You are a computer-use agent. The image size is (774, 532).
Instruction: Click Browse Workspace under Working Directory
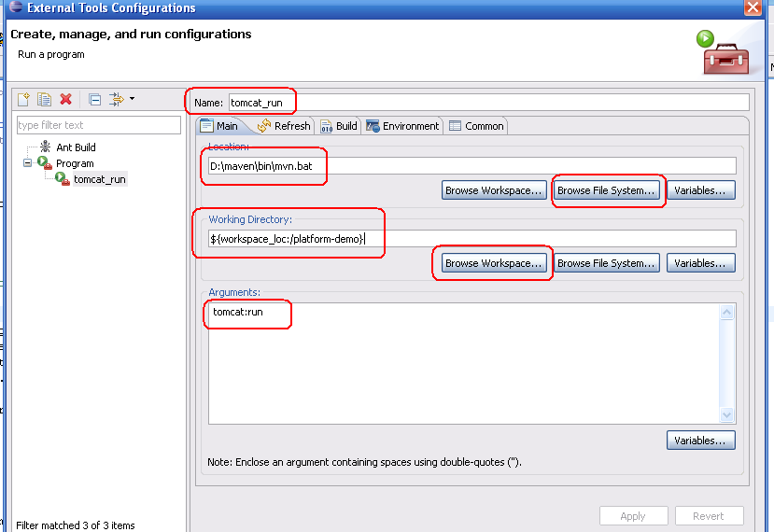[494, 263]
